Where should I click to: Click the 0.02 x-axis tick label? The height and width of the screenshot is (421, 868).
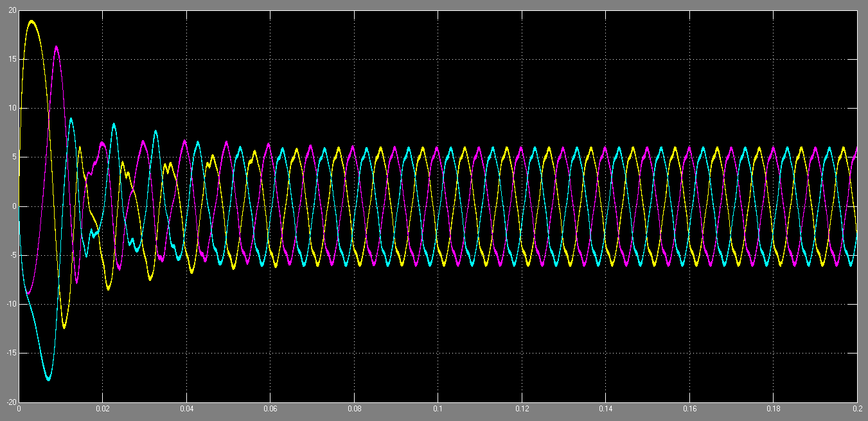click(x=103, y=408)
